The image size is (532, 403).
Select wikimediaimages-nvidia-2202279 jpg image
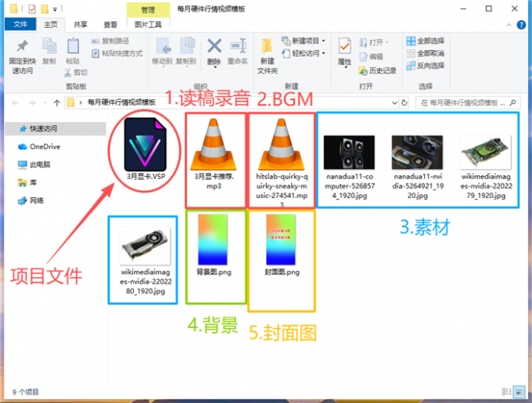(486, 166)
